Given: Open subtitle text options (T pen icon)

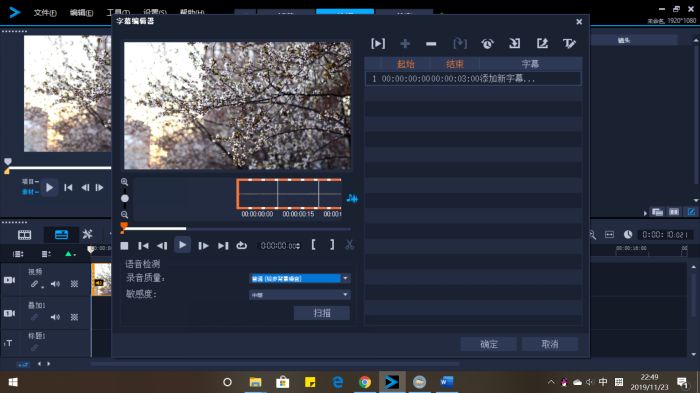Looking at the screenshot, I should pos(569,43).
